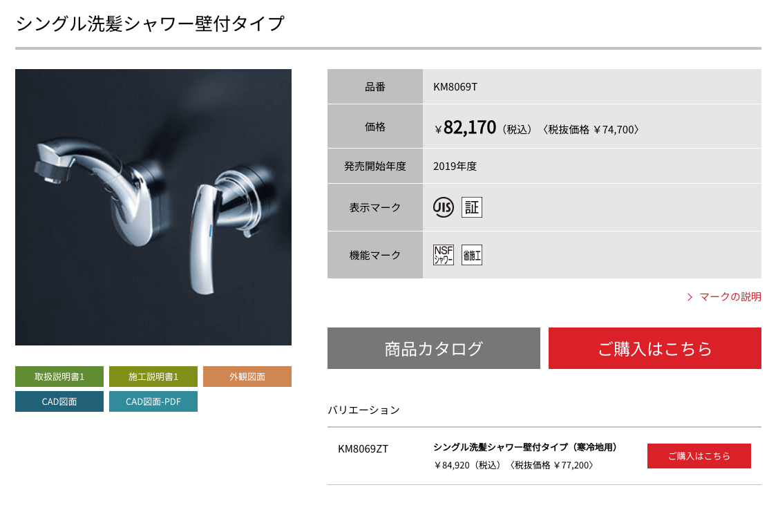Open 取扱説明書1 document
778x532 pixels.
59,377
